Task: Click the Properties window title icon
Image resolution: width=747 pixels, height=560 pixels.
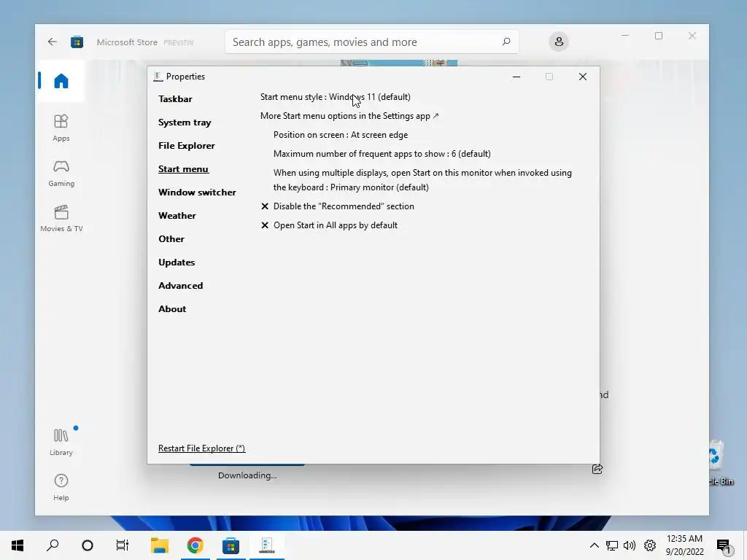Action: (x=158, y=77)
